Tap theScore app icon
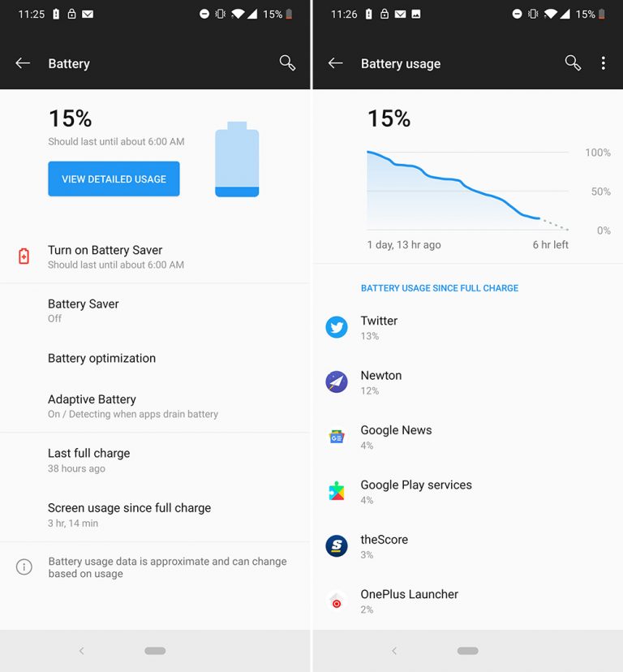This screenshot has height=672, width=623. (337, 546)
